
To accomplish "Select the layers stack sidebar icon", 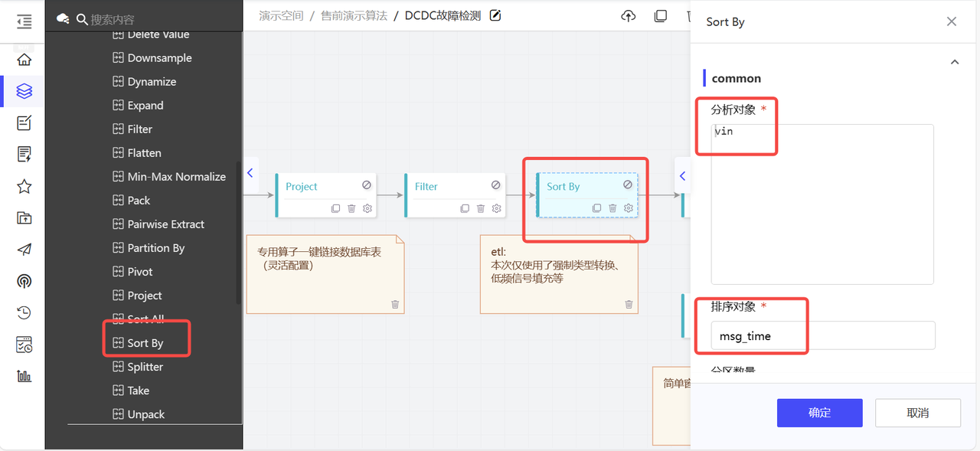I will (24, 91).
